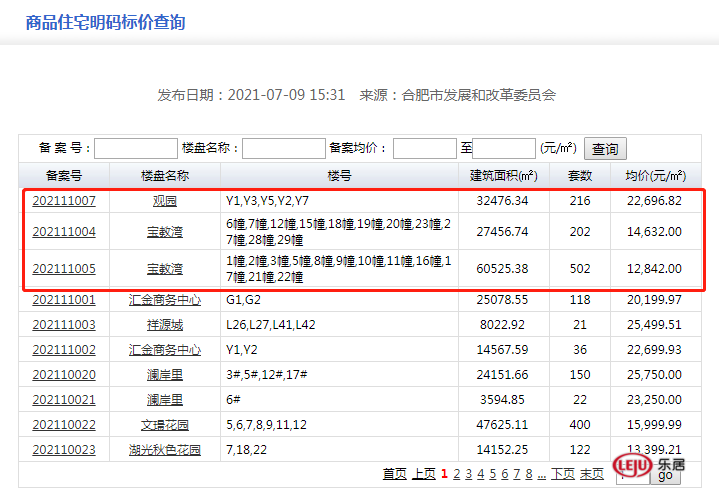Click the ... more pages link
This screenshot has width=719, height=501.
542,475
